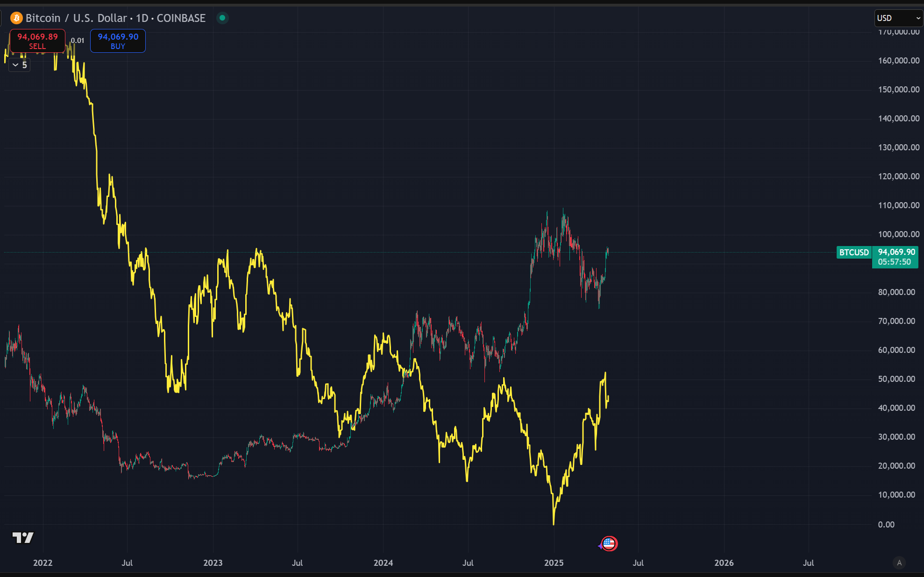Click the BTCUSD price axis label
Image resolution: width=924 pixels, height=577 pixels.
click(853, 253)
